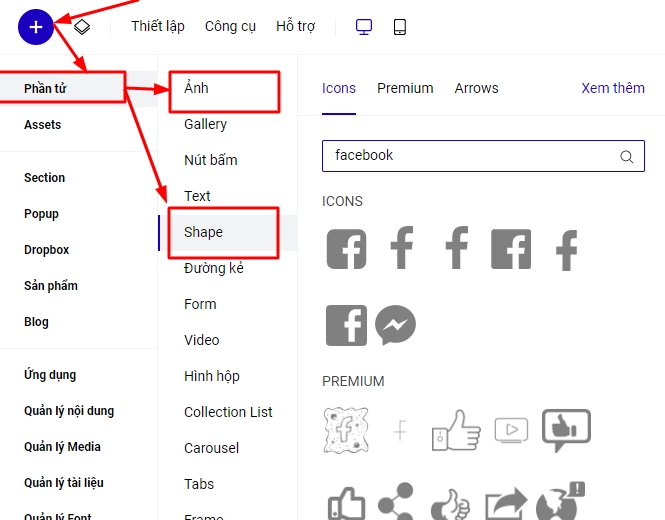
Task: Switch to desktop view icon
Action: click(365, 27)
